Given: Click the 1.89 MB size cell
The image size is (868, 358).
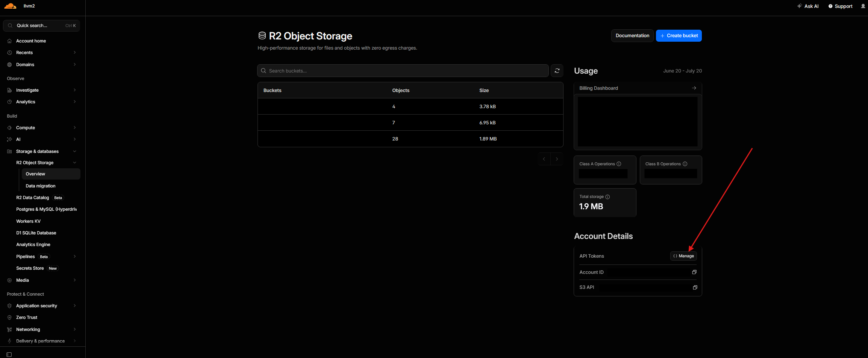Looking at the screenshot, I should click(x=488, y=139).
